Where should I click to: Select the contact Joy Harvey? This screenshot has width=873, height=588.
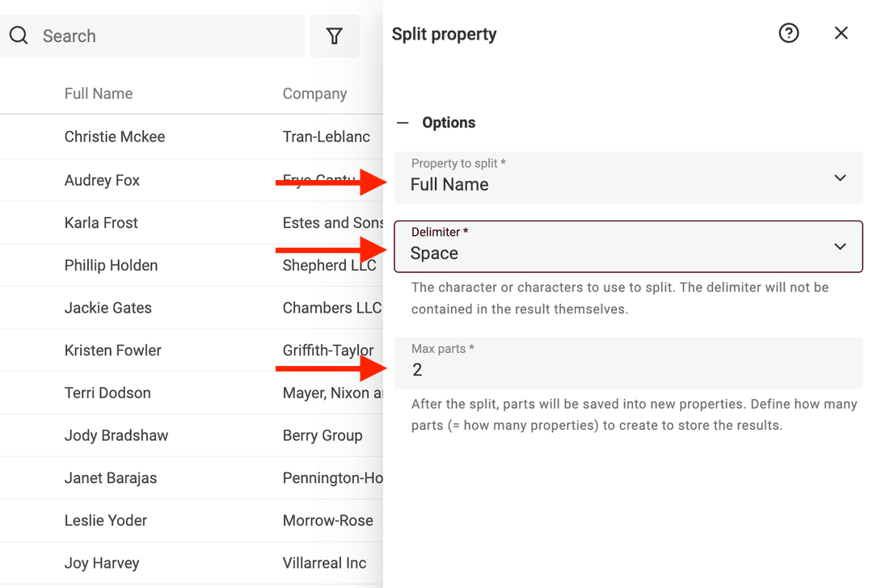[x=101, y=563]
